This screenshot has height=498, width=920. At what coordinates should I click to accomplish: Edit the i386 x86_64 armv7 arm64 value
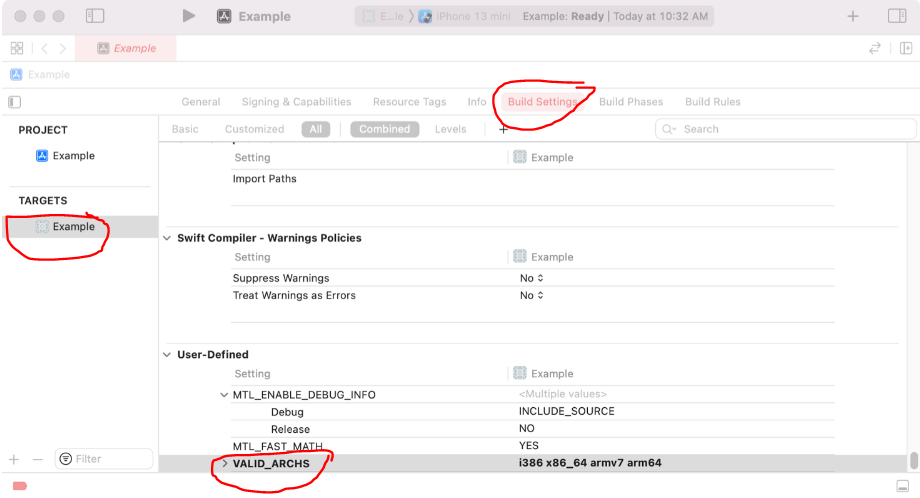590,463
